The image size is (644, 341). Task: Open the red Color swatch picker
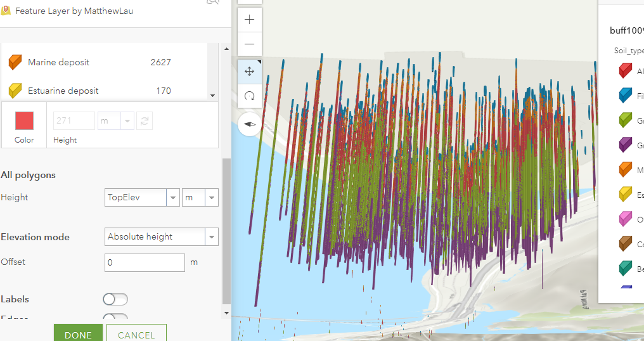coord(24,121)
